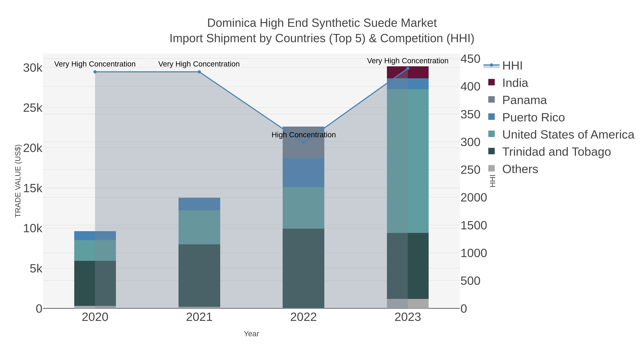Click Puerto Rico segment of 2023 bar
This screenshot has height=362, width=644.
point(408,84)
